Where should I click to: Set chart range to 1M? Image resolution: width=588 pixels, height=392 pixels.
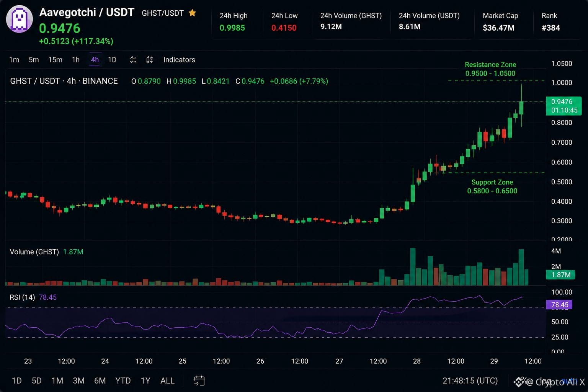(x=57, y=381)
